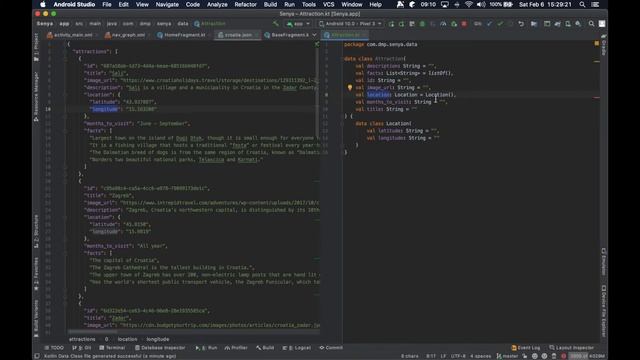Click 'location' in JSON breadcrumb footer
640x360 pixels.
coord(127,339)
